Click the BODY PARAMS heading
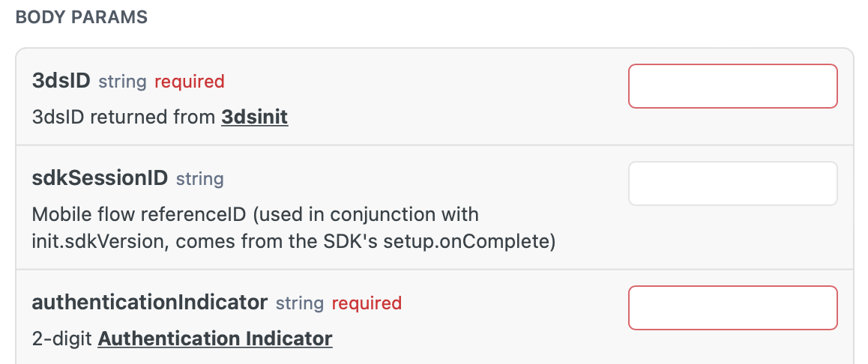The height and width of the screenshot is (364, 868). 82,17
